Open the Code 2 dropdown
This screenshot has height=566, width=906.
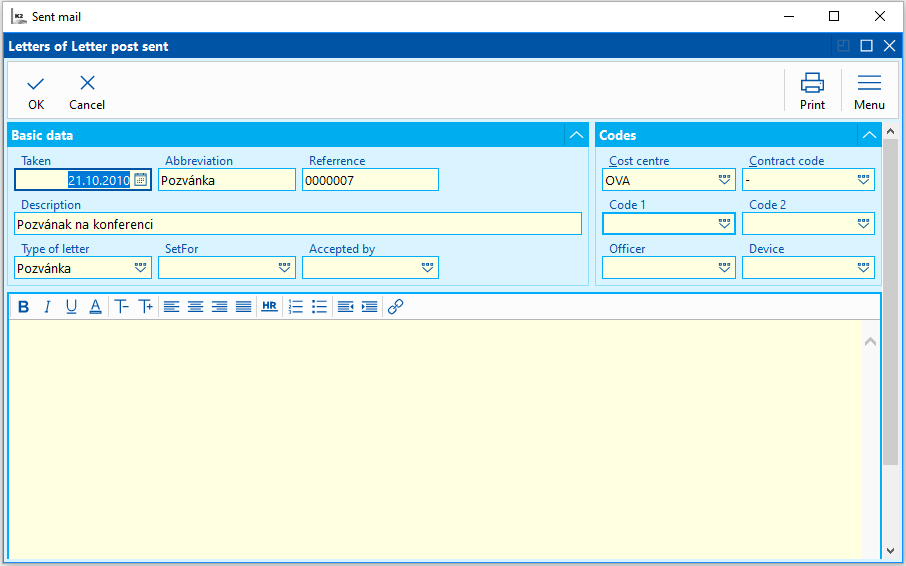(864, 224)
